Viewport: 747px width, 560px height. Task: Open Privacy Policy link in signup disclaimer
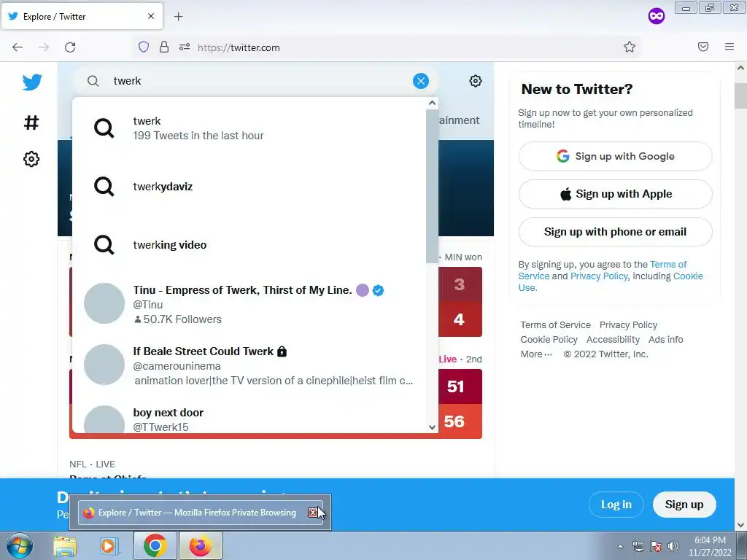(x=599, y=276)
